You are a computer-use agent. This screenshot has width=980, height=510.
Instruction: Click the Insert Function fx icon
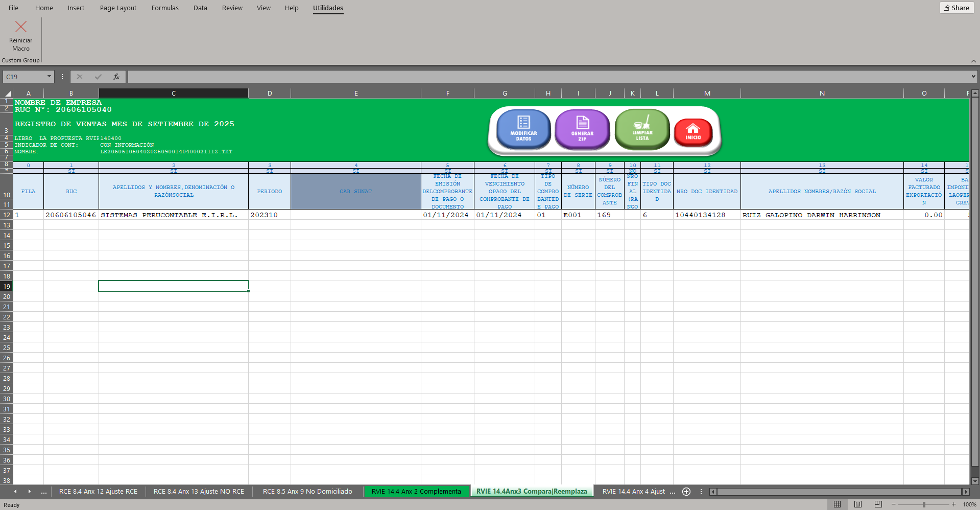[116, 77]
